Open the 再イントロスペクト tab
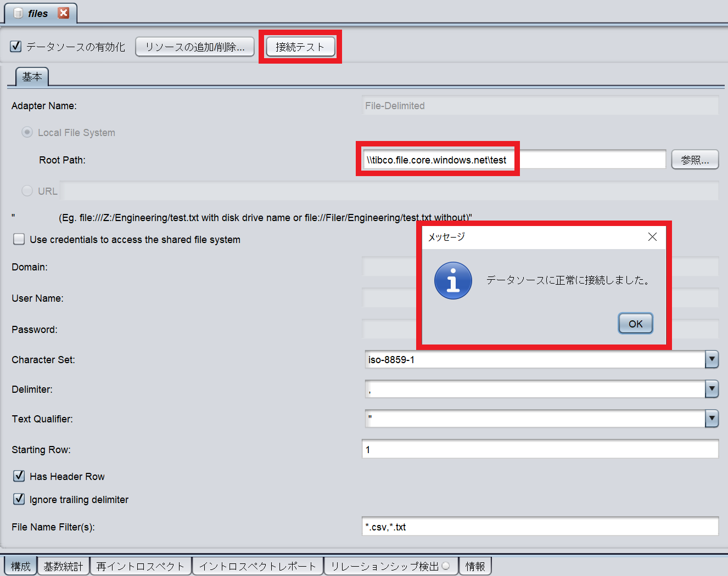 [x=141, y=566]
